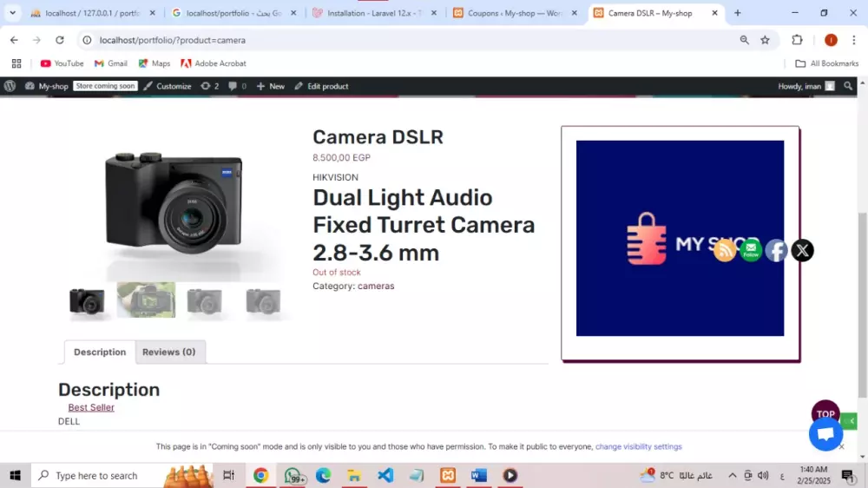The width and height of the screenshot is (868, 488).
Task: Click the green email Follow icon
Action: [x=751, y=250]
